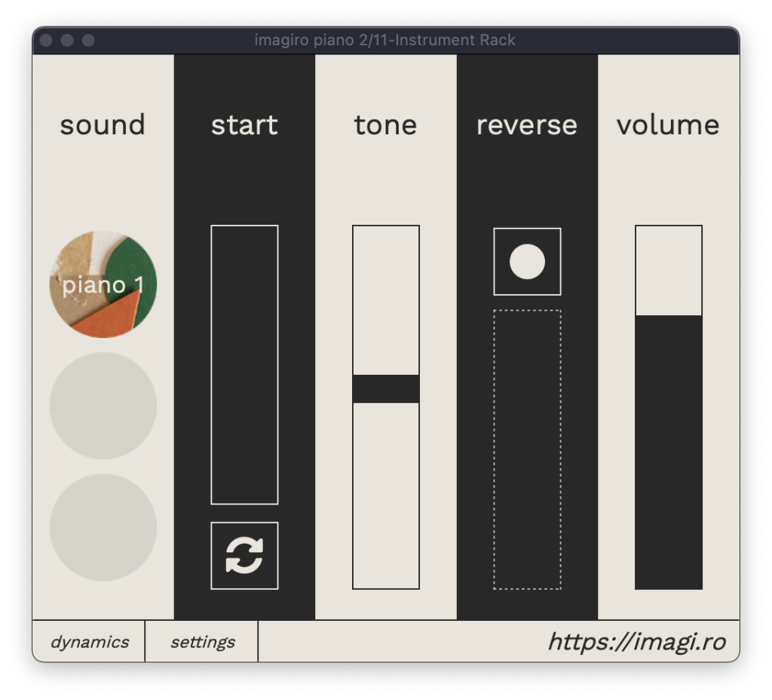Click the "reverse" column heading
This screenshot has height=700, width=772.
pyautogui.click(x=527, y=125)
